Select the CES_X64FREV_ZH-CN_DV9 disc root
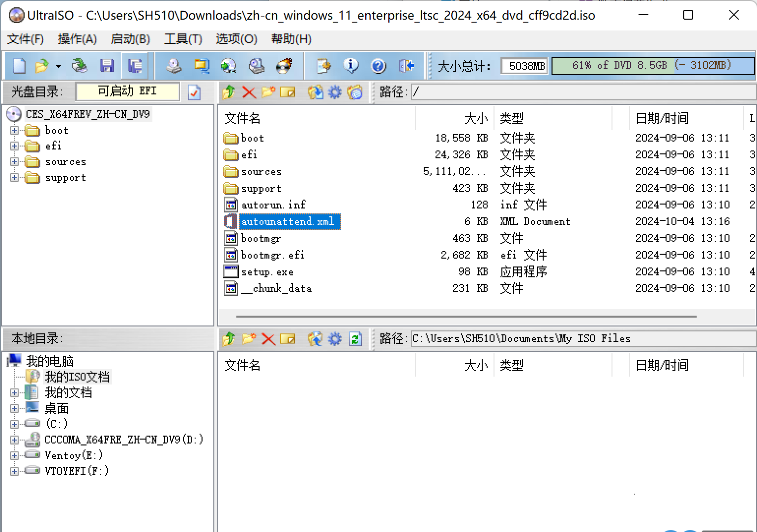This screenshot has width=757, height=532. 87,114
